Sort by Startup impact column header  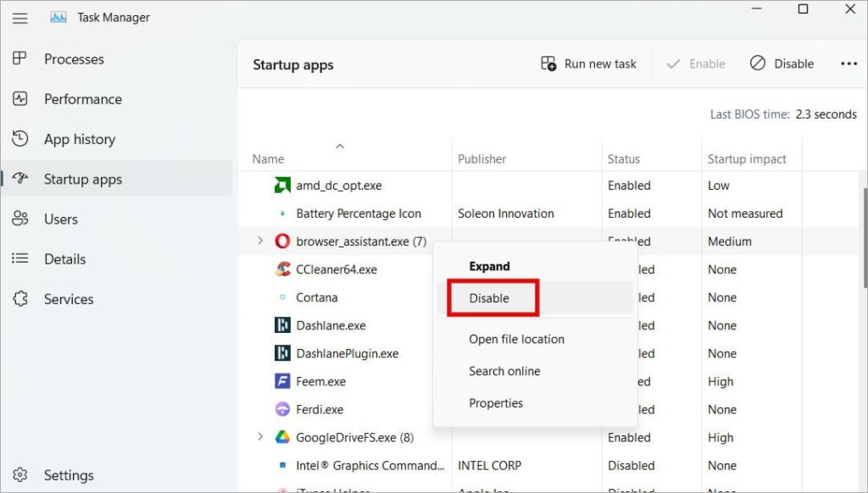click(x=747, y=159)
